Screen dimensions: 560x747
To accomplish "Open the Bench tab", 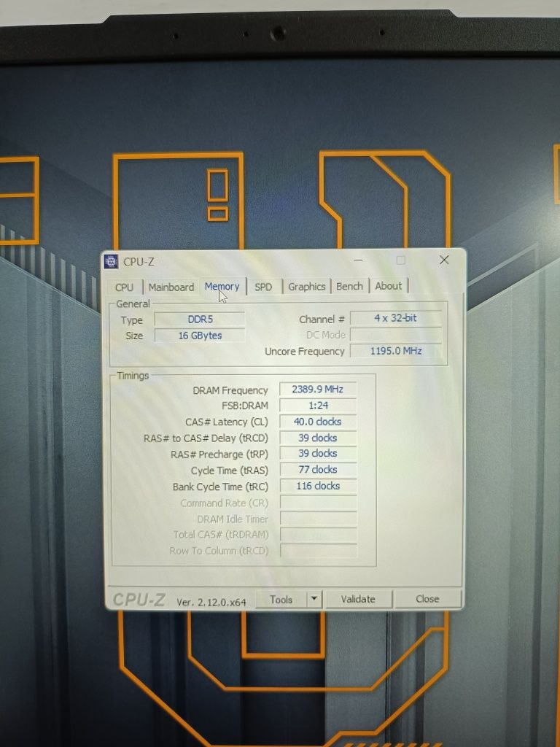I will point(349,286).
